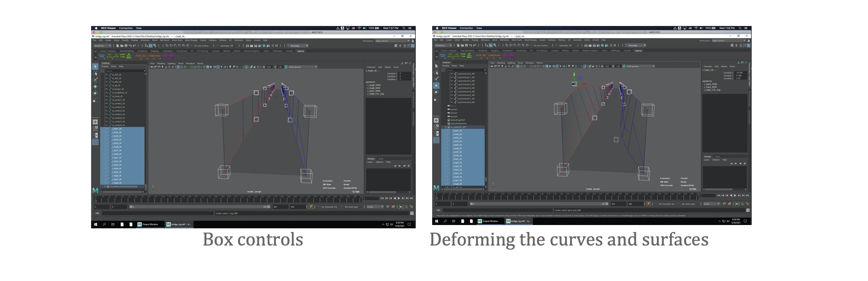Open the Mesh Tools menu in left screenshot
This screenshot has width=868, height=281.
click(x=177, y=40)
